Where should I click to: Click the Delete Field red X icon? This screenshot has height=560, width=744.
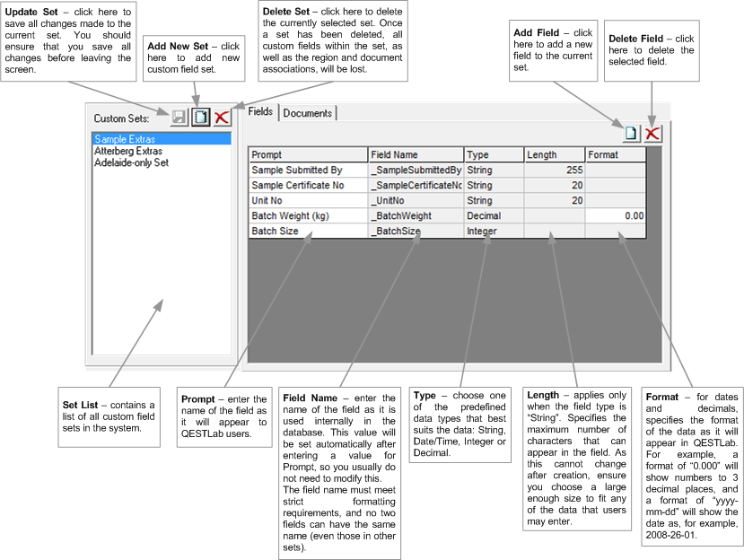click(x=652, y=133)
